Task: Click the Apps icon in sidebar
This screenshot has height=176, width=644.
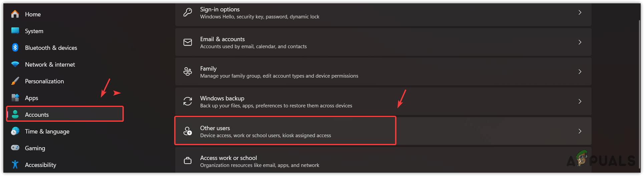Action: tap(15, 98)
